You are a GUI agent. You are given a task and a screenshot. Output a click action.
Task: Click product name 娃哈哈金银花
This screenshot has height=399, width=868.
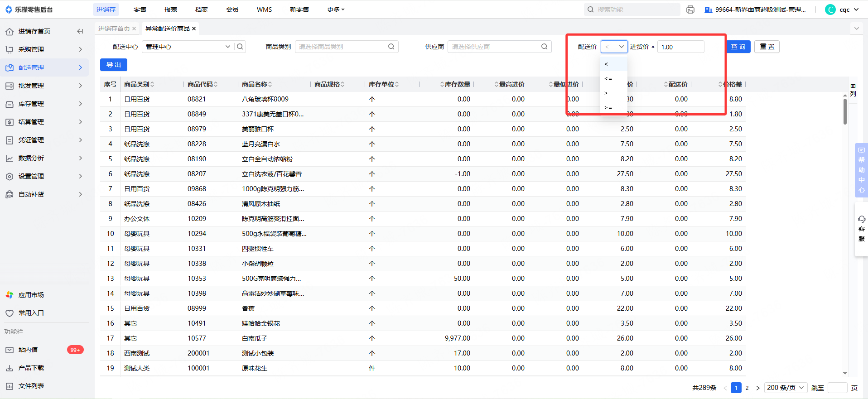(x=261, y=323)
